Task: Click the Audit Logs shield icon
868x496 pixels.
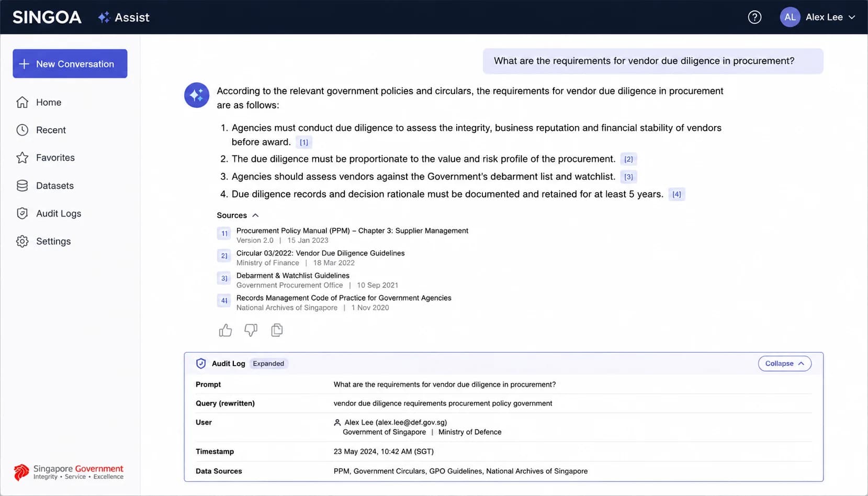Action: coord(22,213)
